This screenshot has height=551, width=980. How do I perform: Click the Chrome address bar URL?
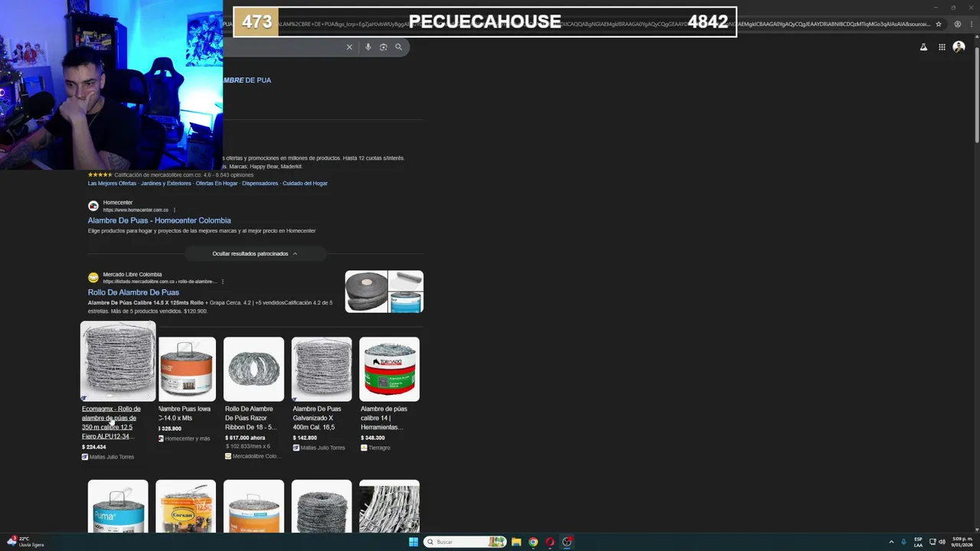point(577,24)
